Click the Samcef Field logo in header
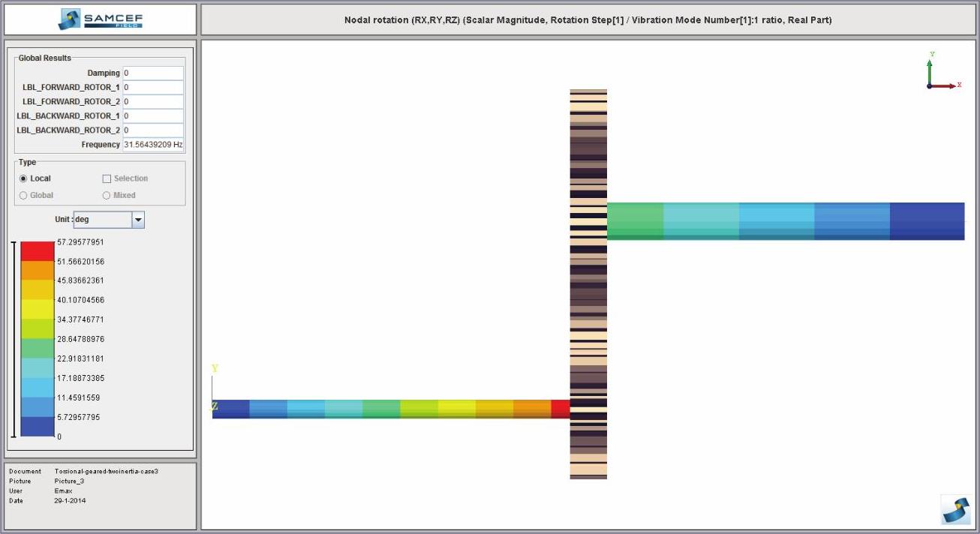 tap(100, 19)
